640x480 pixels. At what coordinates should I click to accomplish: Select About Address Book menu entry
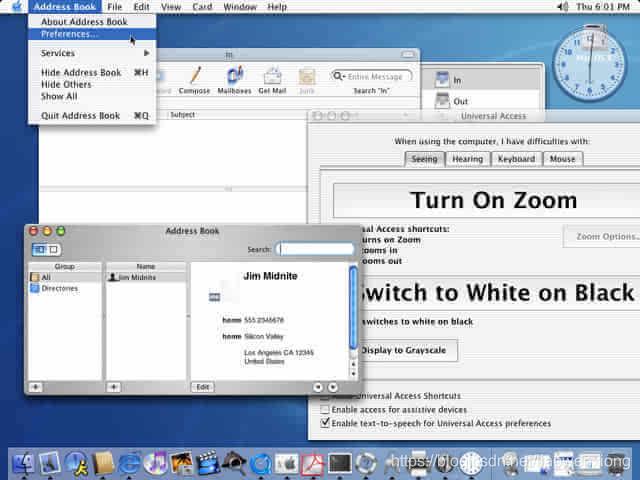(92, 22)
